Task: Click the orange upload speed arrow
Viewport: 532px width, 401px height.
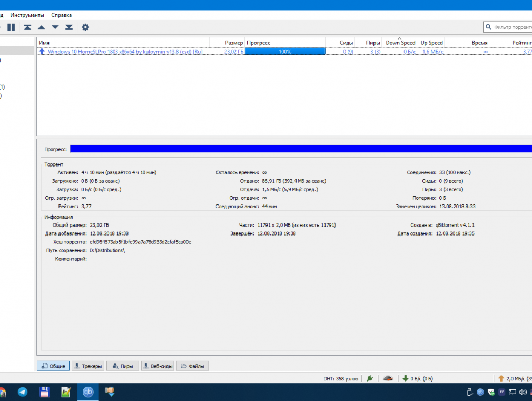Action: click(x=501, y=378)
